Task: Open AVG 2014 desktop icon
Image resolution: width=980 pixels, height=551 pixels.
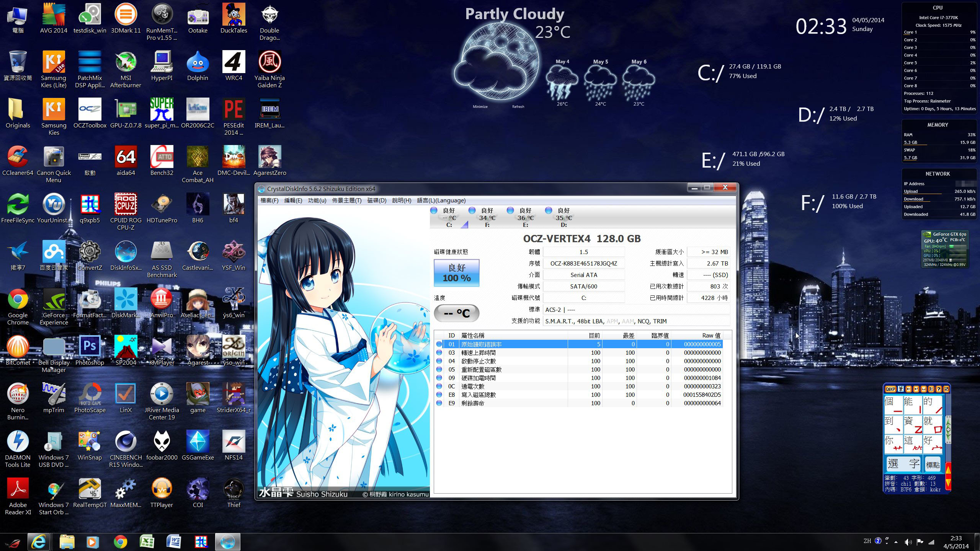Action: coord(54,18)
